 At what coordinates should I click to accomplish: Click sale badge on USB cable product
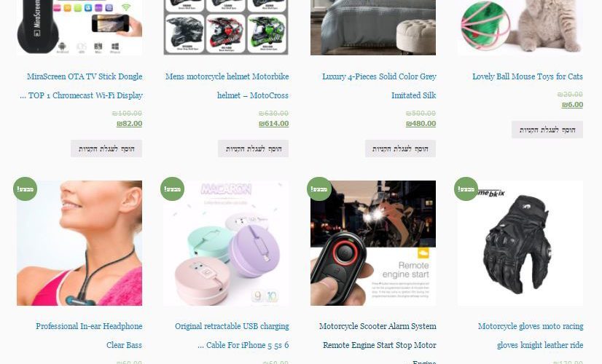[172, 189]
